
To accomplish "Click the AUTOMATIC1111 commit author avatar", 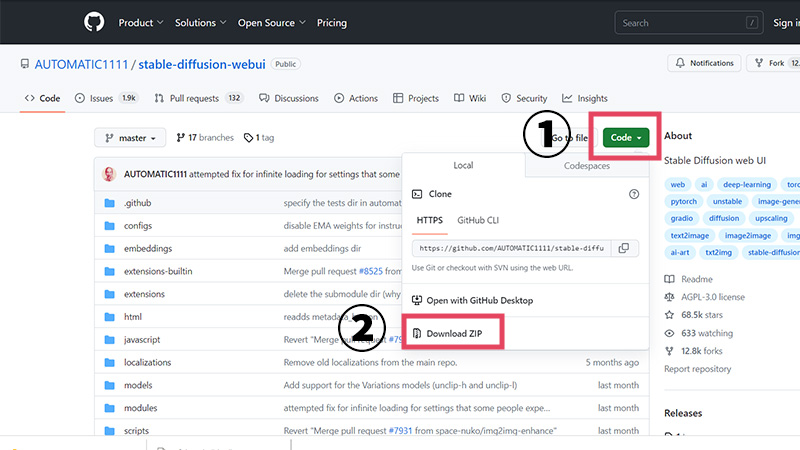I will 109,174.
